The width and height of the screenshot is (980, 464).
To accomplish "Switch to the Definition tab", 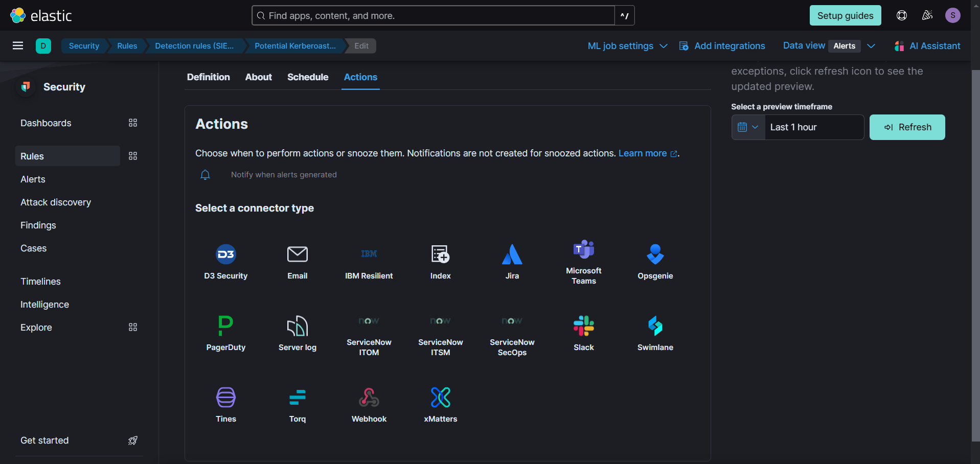I will pos(209,77).
